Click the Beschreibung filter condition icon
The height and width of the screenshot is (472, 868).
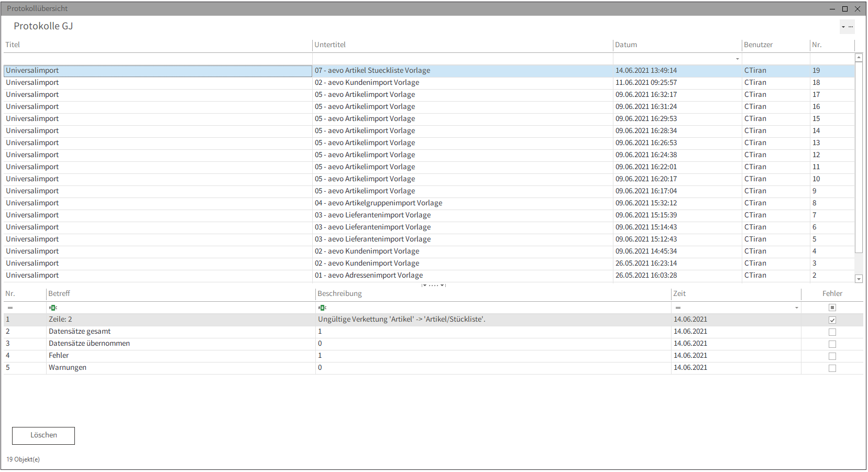click(x=322, y=308)
